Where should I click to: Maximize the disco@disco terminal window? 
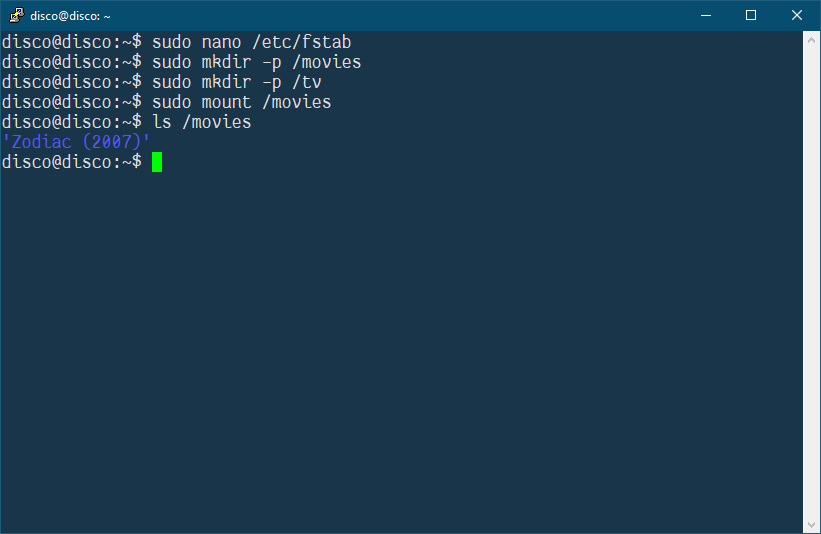(x=751, y=15)
